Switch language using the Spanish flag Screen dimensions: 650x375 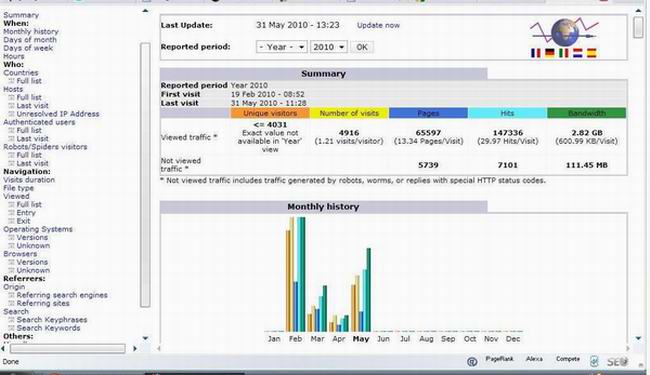[592, 53]
